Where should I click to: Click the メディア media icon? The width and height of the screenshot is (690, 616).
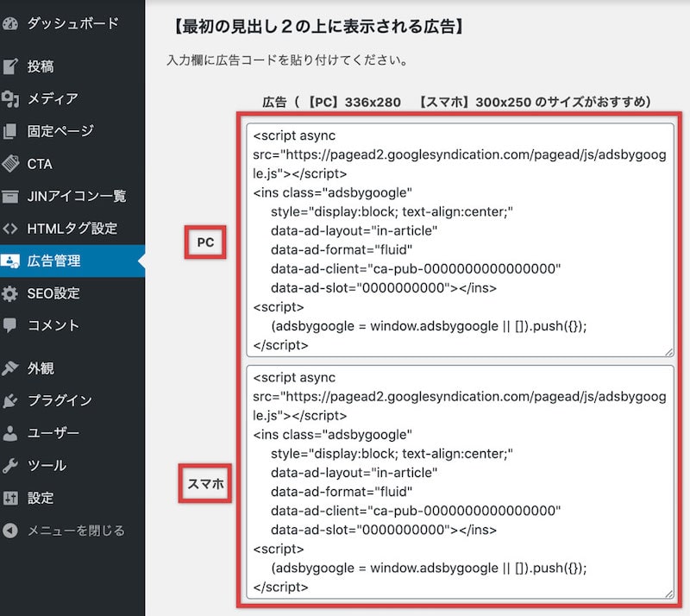click(9, 98)
